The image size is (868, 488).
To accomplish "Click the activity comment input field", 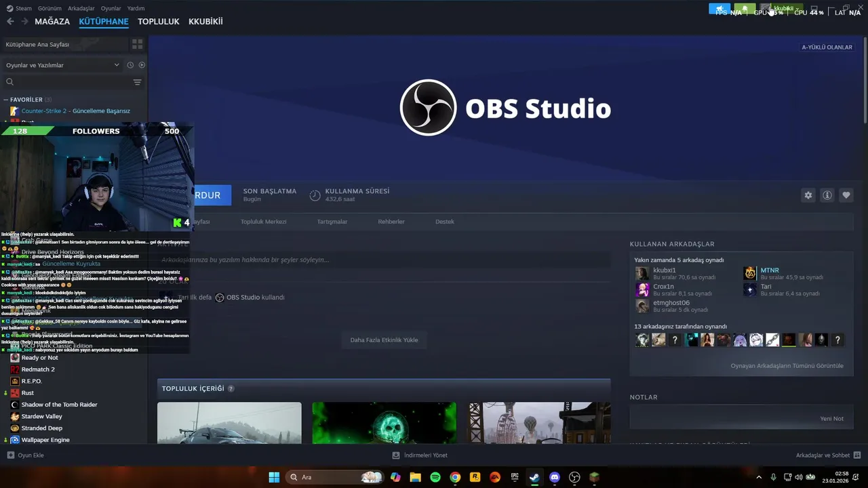I will 384,260.
